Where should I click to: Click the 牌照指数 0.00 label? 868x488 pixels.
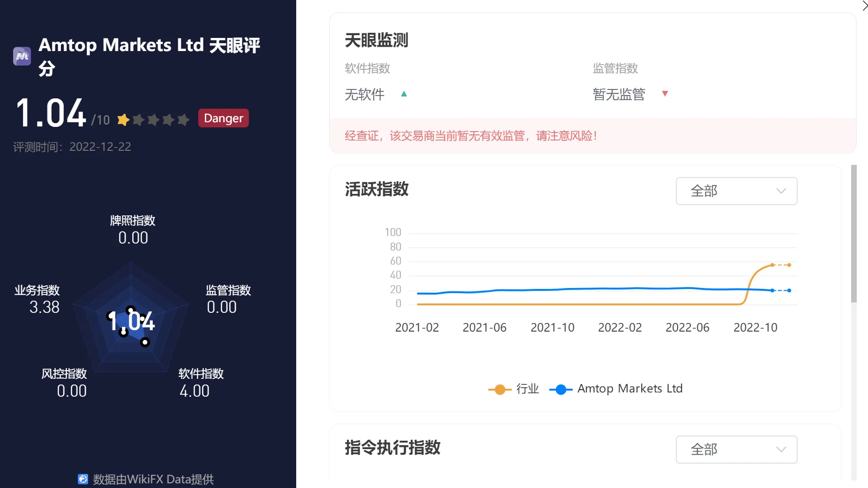133,229
